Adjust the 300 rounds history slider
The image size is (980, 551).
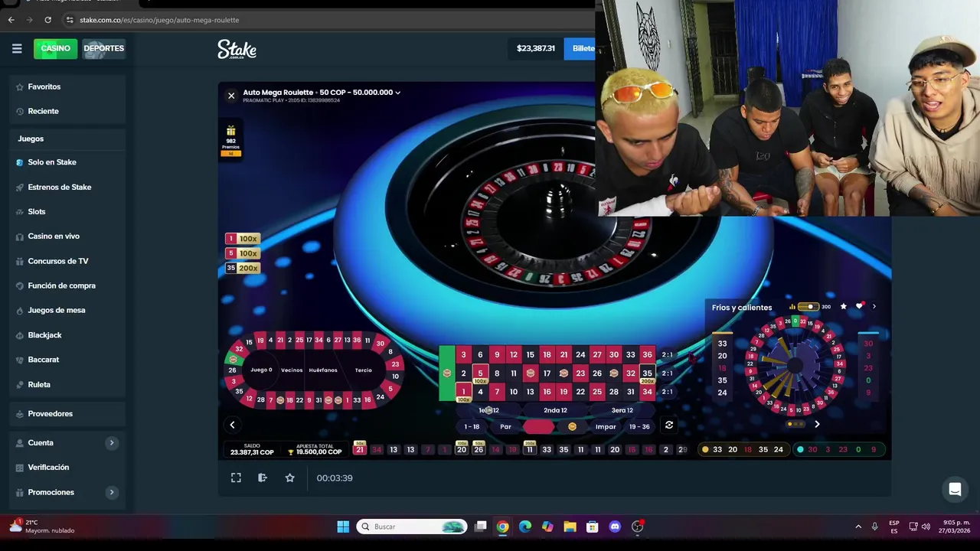pyautogui.click(x=808, y=307)
